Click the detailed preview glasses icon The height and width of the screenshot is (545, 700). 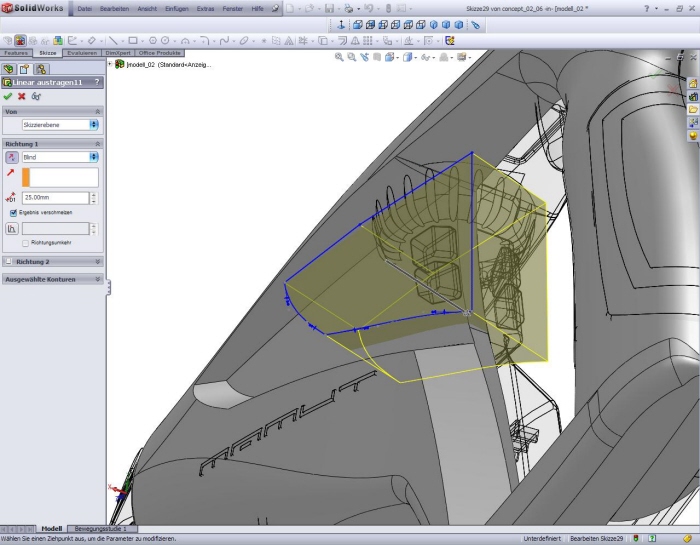(36, 96)
